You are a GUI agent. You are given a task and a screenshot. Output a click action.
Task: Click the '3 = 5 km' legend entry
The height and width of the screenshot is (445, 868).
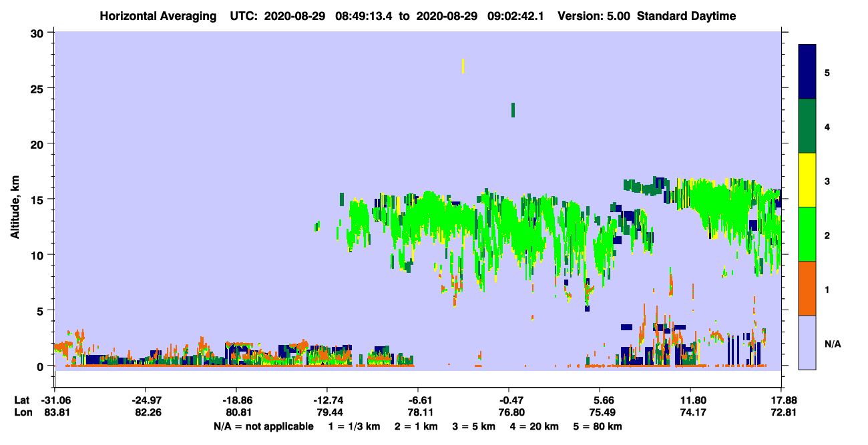[473, 426]
